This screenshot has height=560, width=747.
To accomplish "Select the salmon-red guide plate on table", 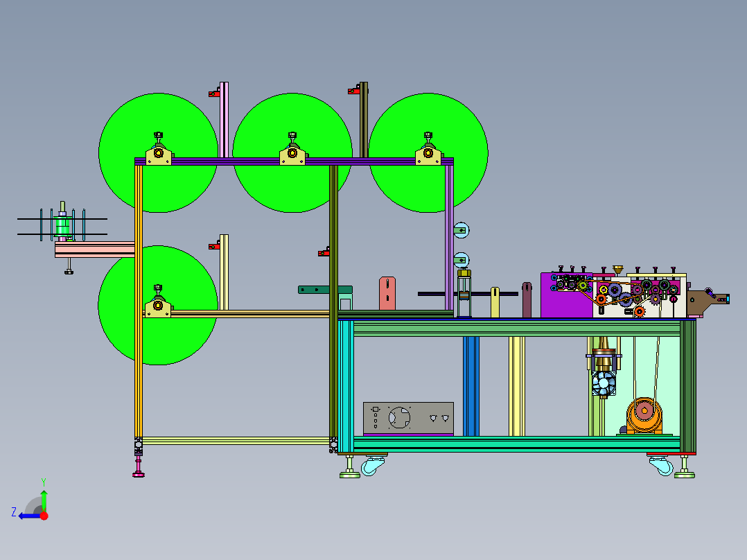I will click(387, 294).
